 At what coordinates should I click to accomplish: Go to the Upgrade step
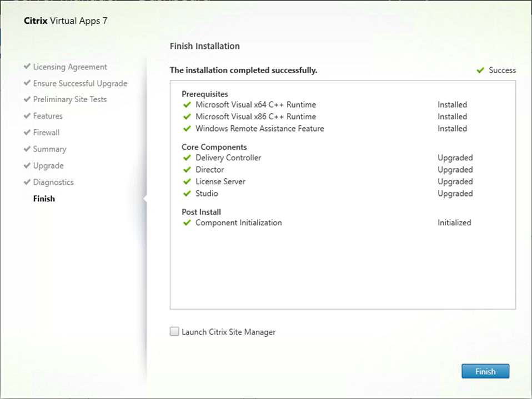point(48,166)
